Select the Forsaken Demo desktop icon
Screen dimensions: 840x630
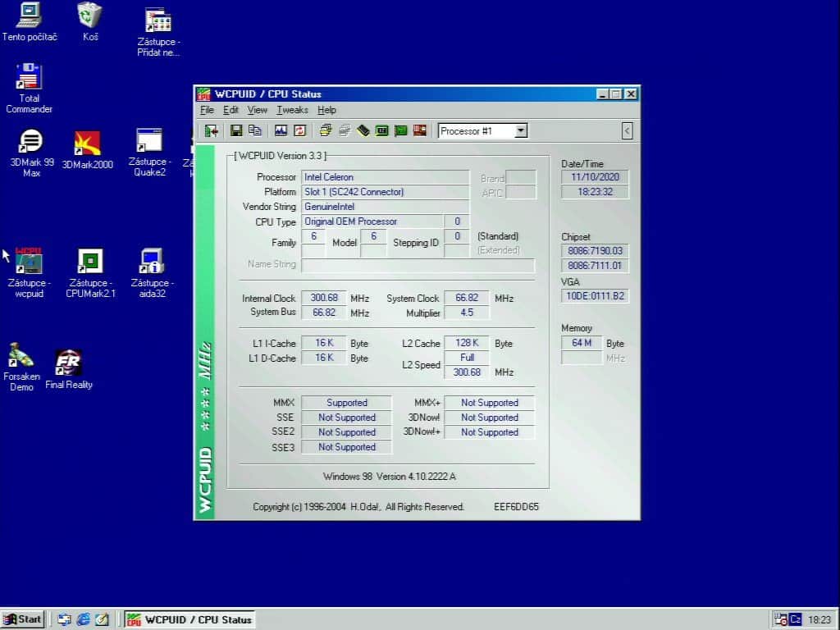[x=21, y=367]
